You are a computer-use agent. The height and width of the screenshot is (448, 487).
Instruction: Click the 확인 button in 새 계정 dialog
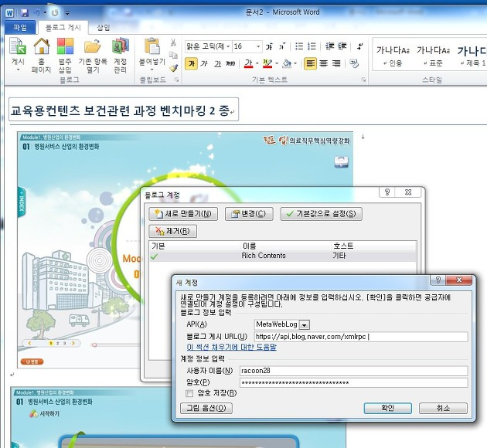click(x=387, y=408)
